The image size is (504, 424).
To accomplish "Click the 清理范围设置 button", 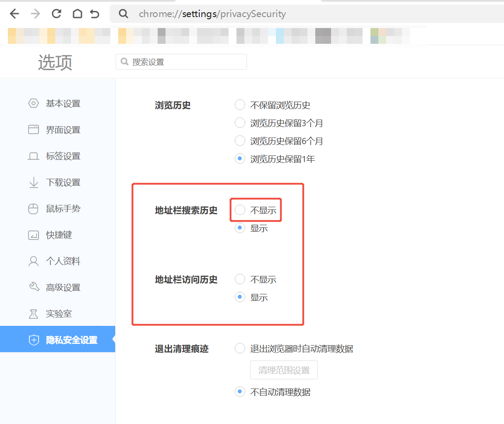I will pyautogui.click(x=284, y=370).
